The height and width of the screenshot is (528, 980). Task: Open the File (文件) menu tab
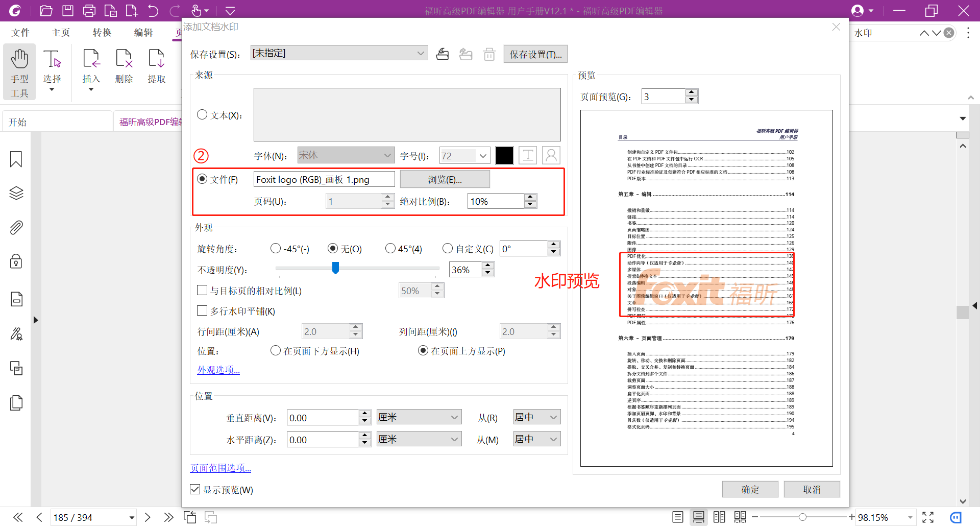(21, 33)
